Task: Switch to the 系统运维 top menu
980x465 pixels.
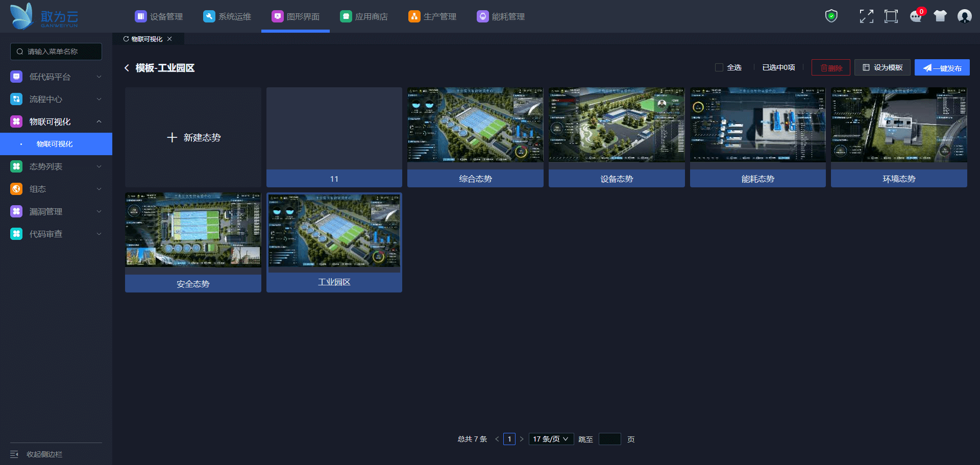Action: click(x=227, y=16)
